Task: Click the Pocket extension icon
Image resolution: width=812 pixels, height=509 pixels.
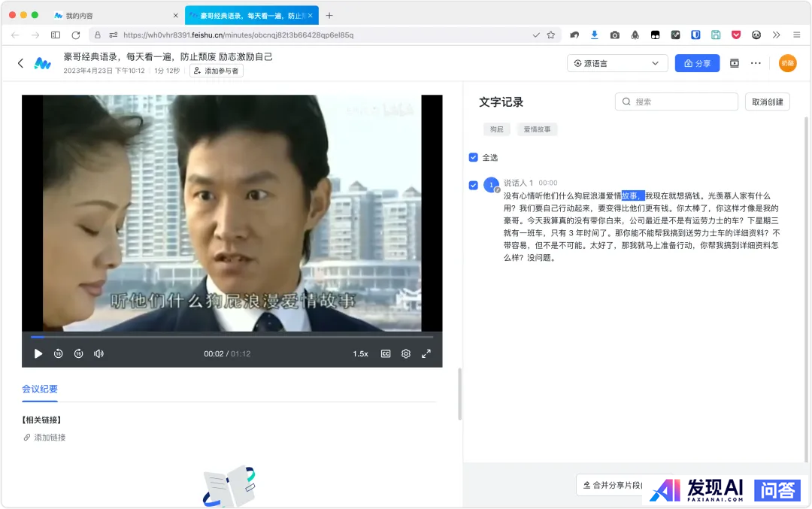Action: pyautogui.click(x=736, y=35)
